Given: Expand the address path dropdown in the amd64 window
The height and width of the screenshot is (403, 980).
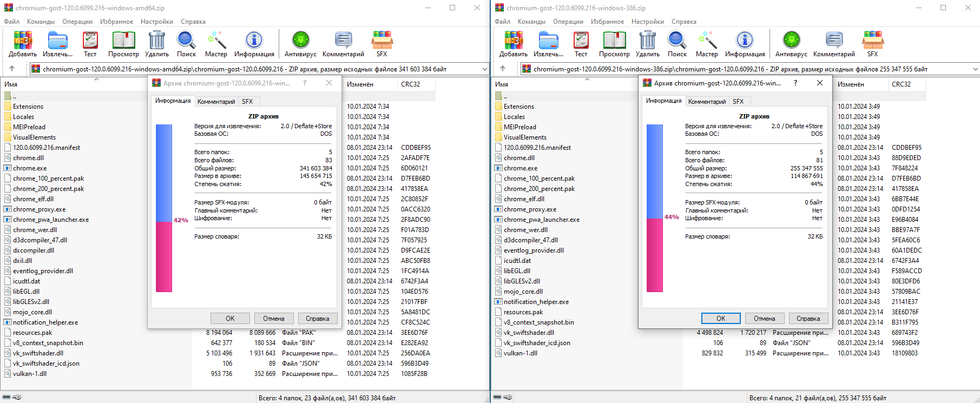Looking at the screenshot, I should (x=484, y=69).
